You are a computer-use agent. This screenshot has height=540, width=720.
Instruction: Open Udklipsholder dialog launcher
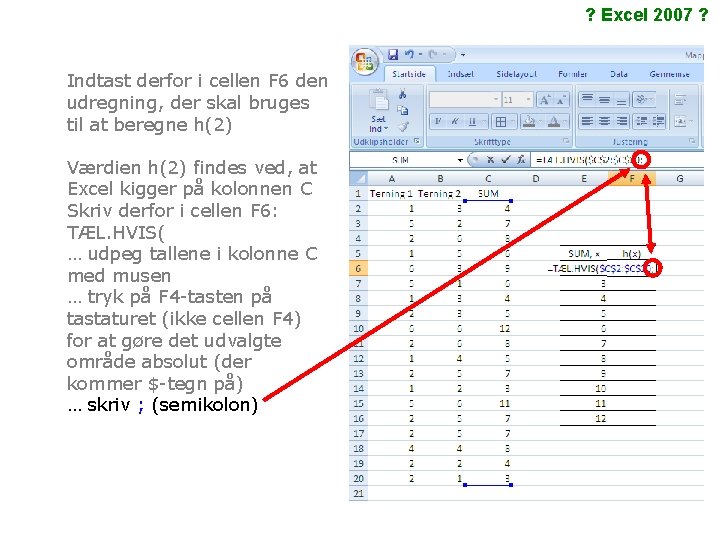[x=416, y=141]
